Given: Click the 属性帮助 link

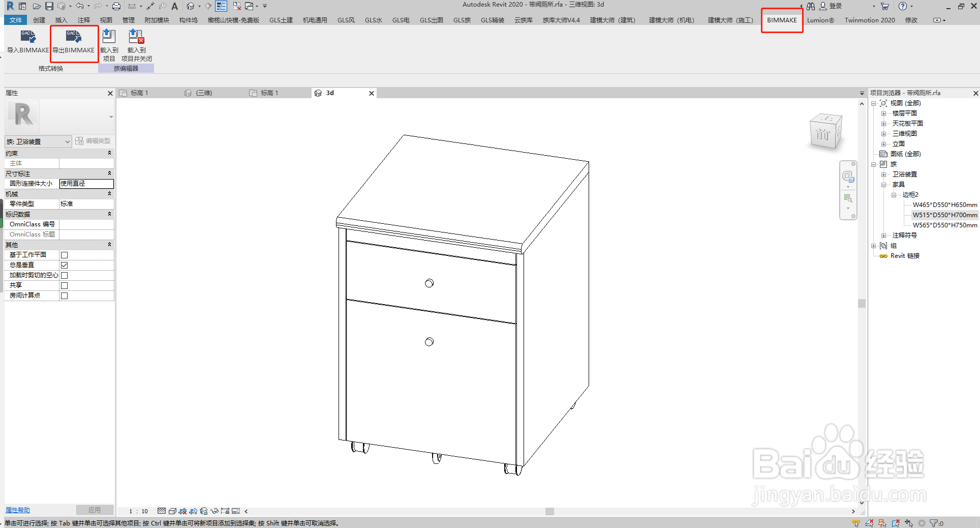Looking at the screenshot, I should point(18,510).
